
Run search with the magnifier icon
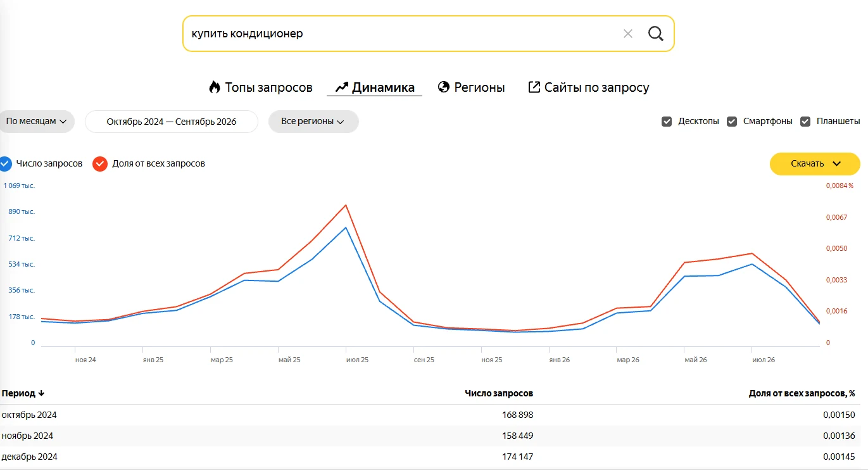coord(656,34)
